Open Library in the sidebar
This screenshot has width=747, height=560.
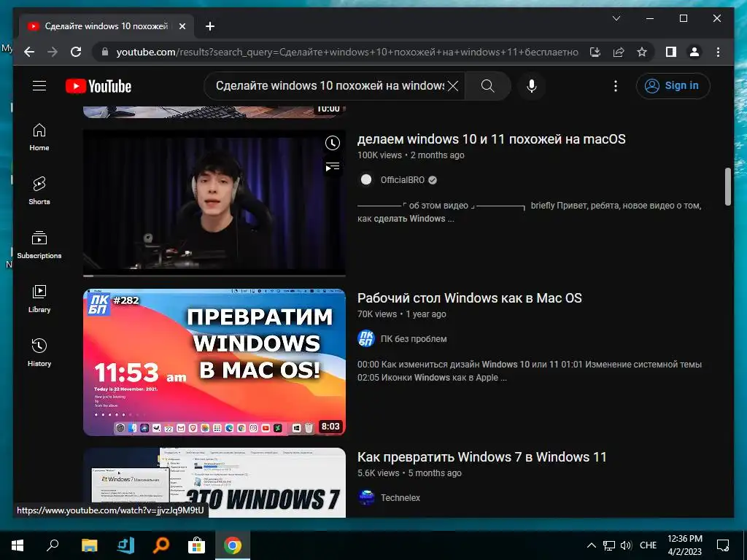point(39,298)
